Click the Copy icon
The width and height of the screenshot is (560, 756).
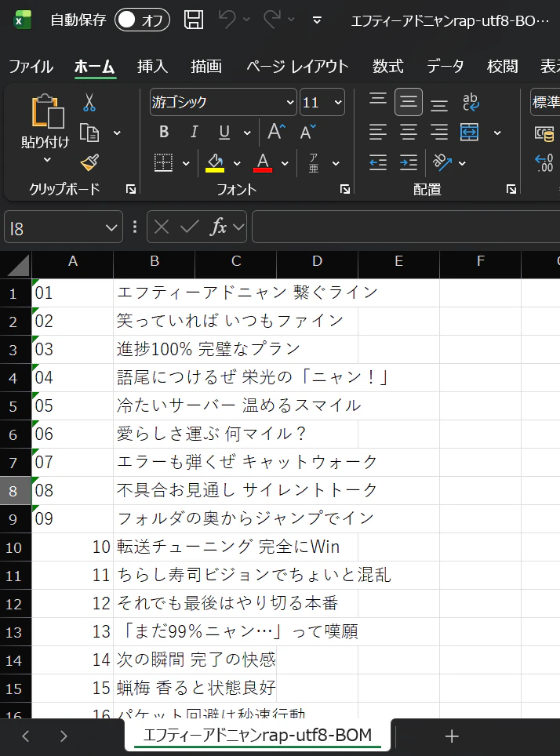click(x=89, y=133)
